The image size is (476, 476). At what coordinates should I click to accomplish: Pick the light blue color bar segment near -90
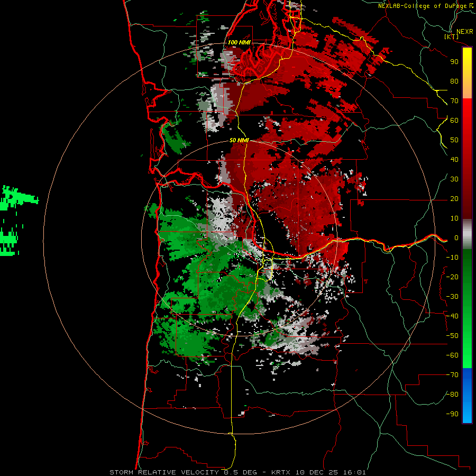pos(467,413)
